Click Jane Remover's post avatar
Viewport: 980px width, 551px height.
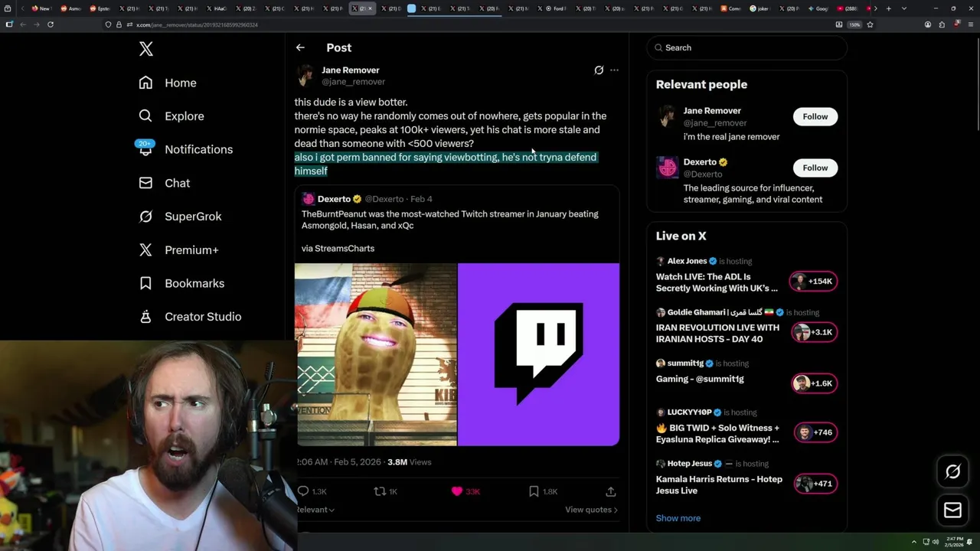pyautogui.click(x=305, y=75)
